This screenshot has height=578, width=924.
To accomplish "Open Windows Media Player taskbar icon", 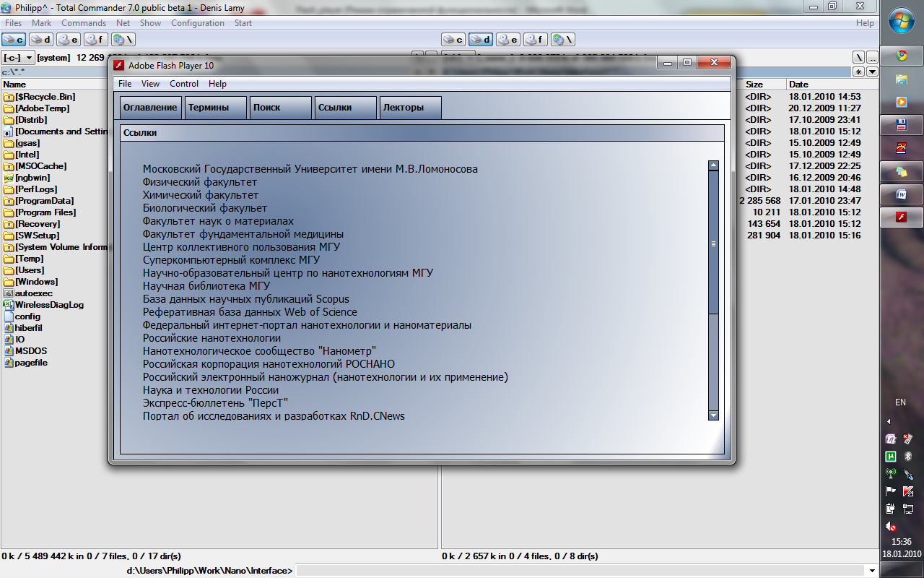I will click(x=902, y=102).
